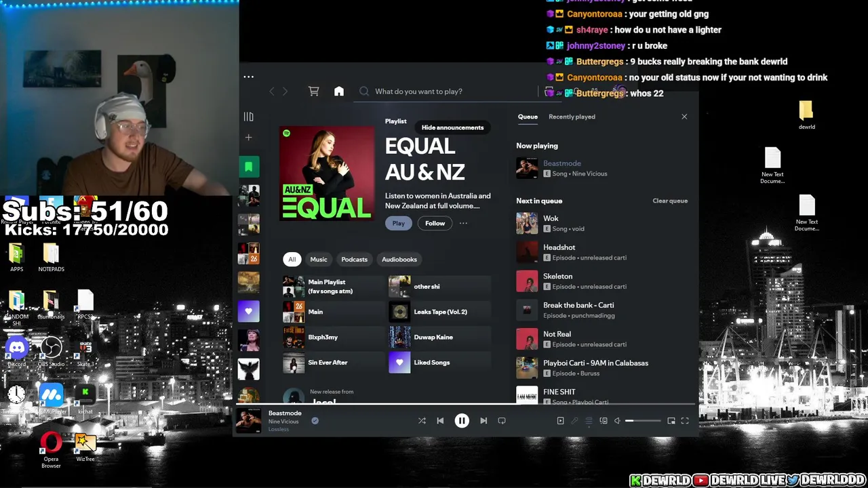This screenshot has width=868, height=488.
Task: Click the lyrics microphone icon
Action: pos(574,421)
